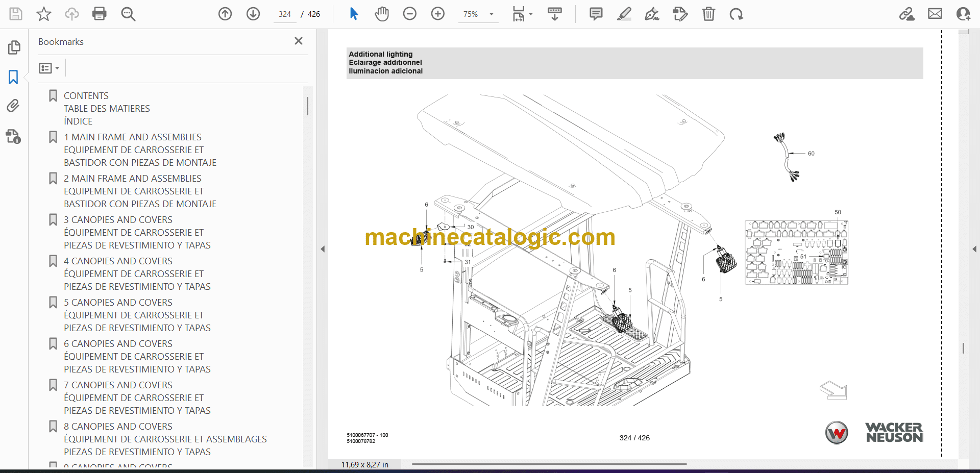Collapse the left navigation pane arrow
980x473 pixels.
click(323, 249)
